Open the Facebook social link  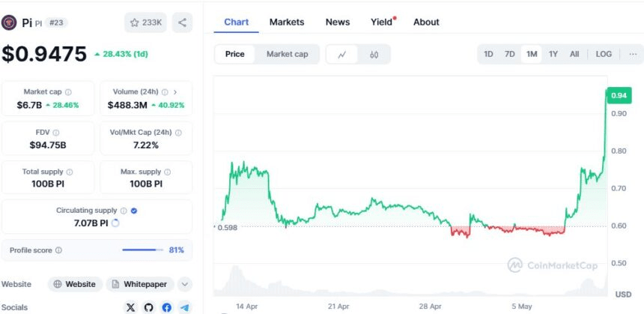pyautogui.click(x=166, y=307)
